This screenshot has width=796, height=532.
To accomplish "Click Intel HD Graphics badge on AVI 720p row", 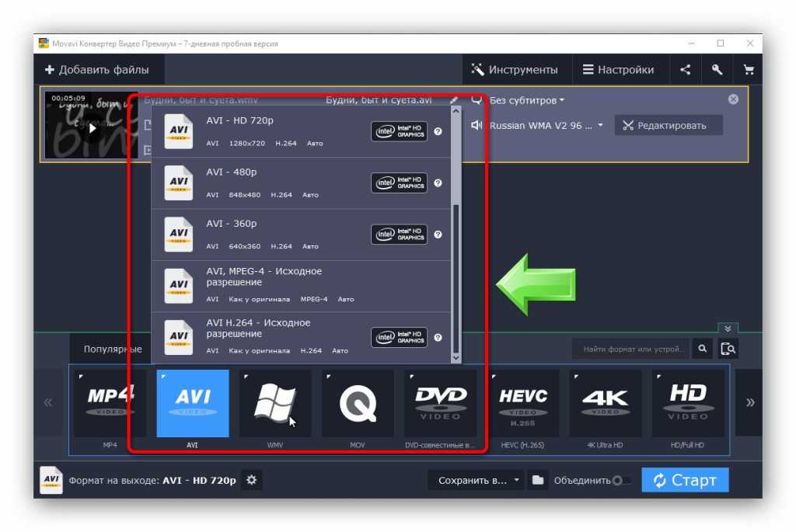I will 399,131.
